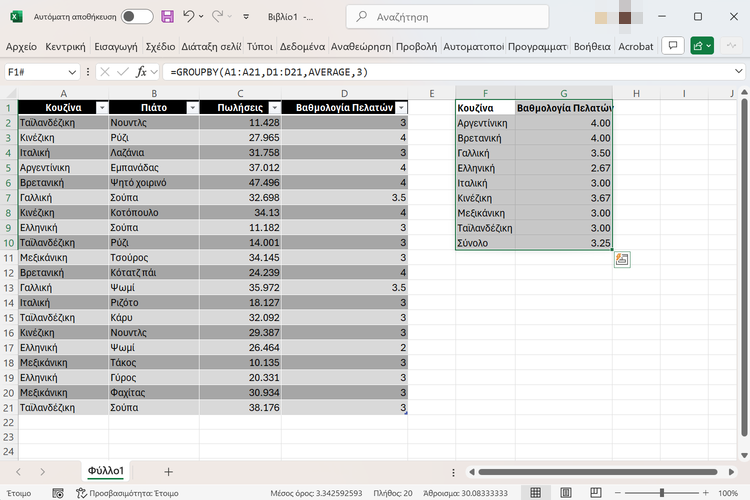Toggle the Αυτόματη αποθήκευση switch
The height and width of the screenshot is (500, 750).
pyautogui.click(x=137, y=17)
